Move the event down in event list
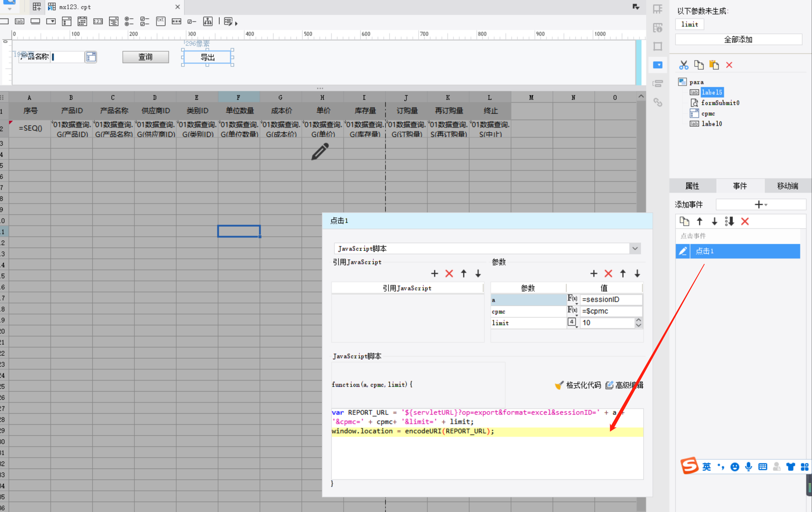The image size is (812, 512). [x=715, y=221]
